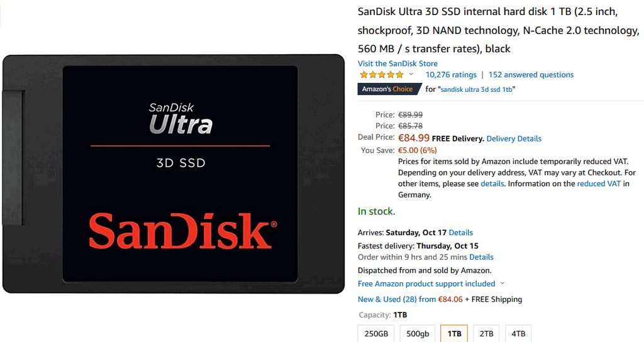The width and height of the screenshot is (644, 342).
Task: Open sandisk ultra 3d ssd 1tb search link
Action: pos(477,89)
